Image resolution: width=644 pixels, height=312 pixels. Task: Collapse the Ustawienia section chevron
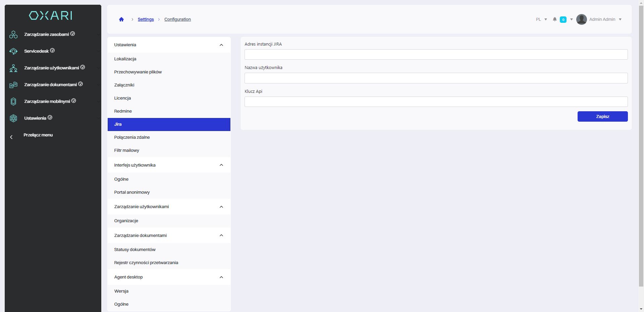221,45
